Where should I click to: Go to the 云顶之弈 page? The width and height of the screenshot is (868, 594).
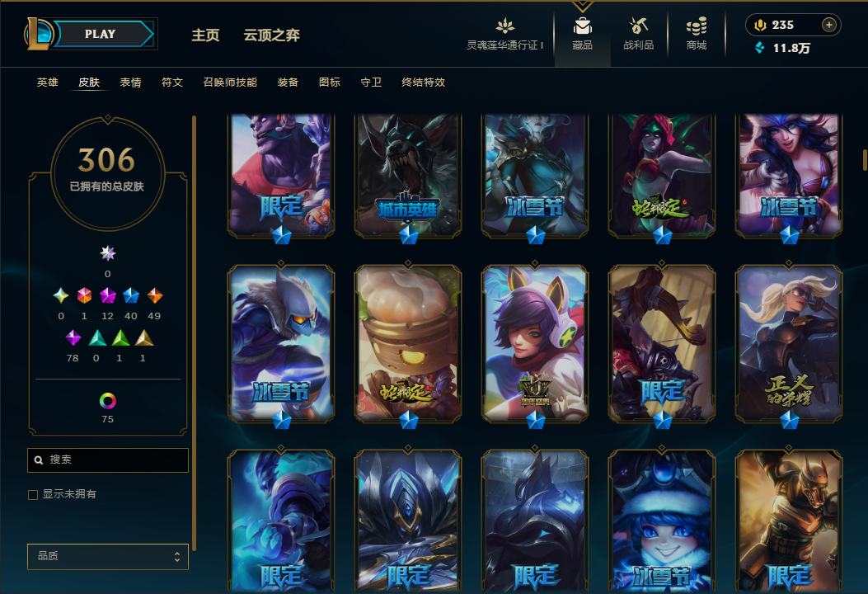coord(272,35)
